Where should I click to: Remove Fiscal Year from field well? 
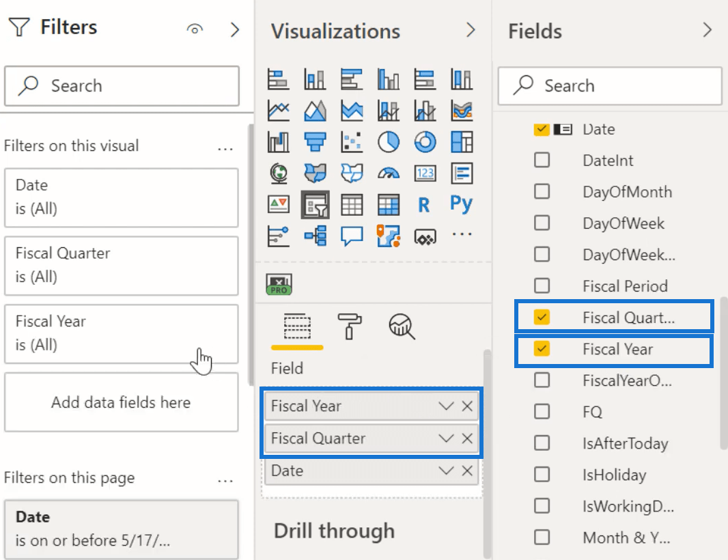pyautogui.click(x=467, y=406)
